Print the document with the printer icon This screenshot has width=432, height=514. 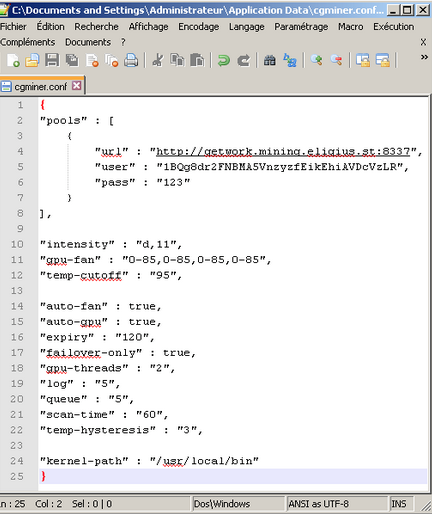[131, 60]
